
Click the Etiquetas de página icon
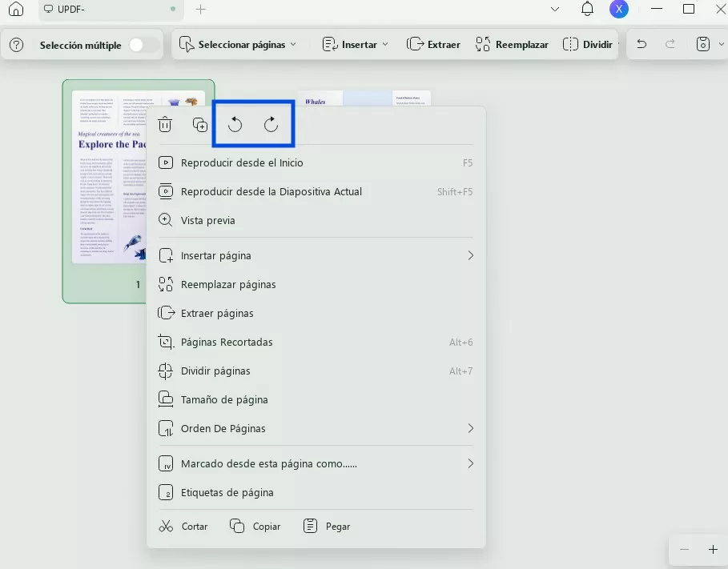[166, 492]
